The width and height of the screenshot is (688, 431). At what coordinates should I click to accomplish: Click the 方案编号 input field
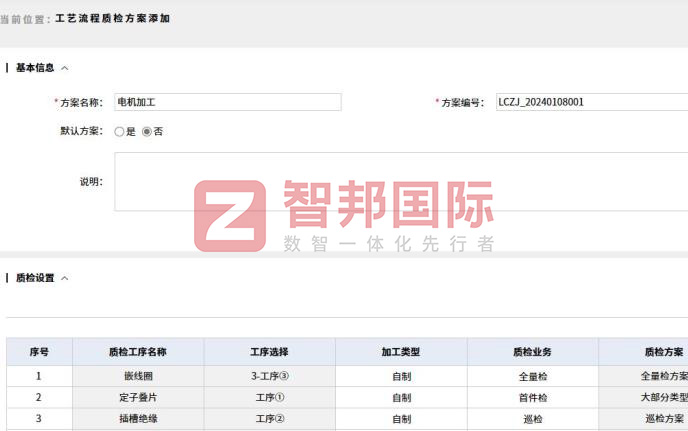click(x=592, y=102)
